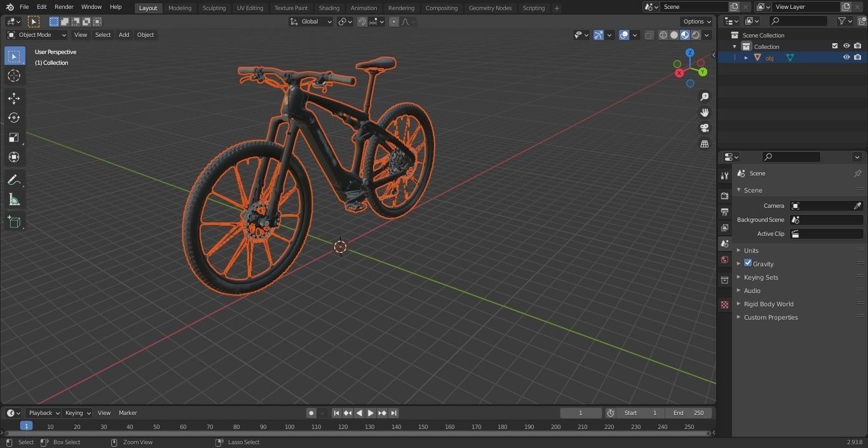Screen dimensions: 868x448
Task: Jump to first frame
Action: click(337, 413)
